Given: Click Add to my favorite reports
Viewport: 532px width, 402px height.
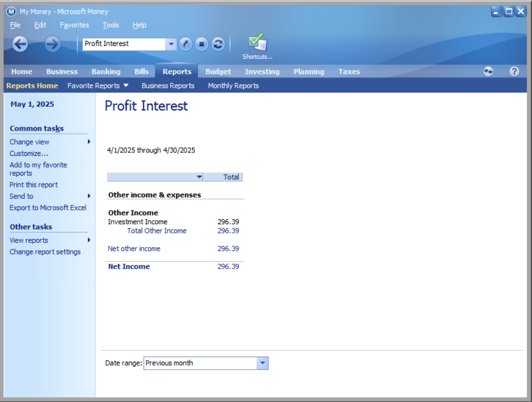Looking at the screenshot, I should [38, 169].
